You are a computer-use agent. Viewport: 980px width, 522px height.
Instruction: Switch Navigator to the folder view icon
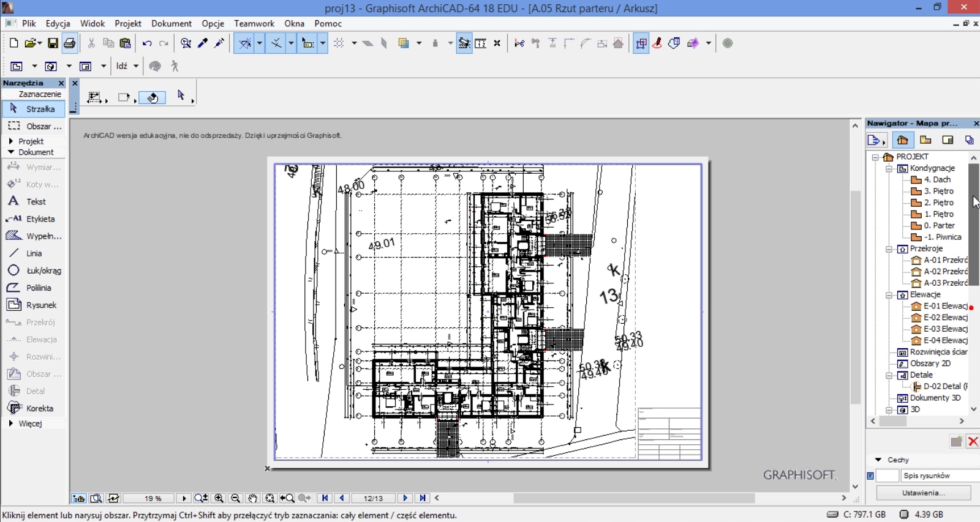pyautogui.click(x=925, y=140)
